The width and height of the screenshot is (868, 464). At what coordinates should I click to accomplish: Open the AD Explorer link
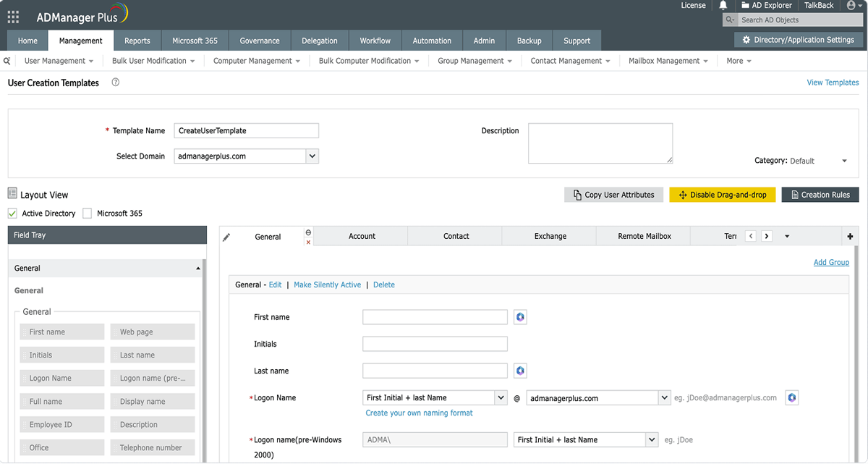pos(767,6)
